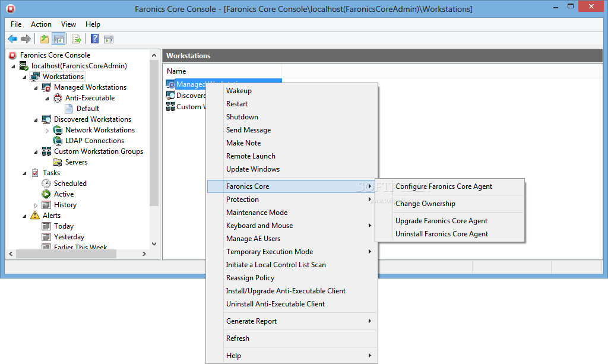Viewport: 608px width, 364px height.
Task: Click the Scheduled clock icon
Action: point(46,183)
